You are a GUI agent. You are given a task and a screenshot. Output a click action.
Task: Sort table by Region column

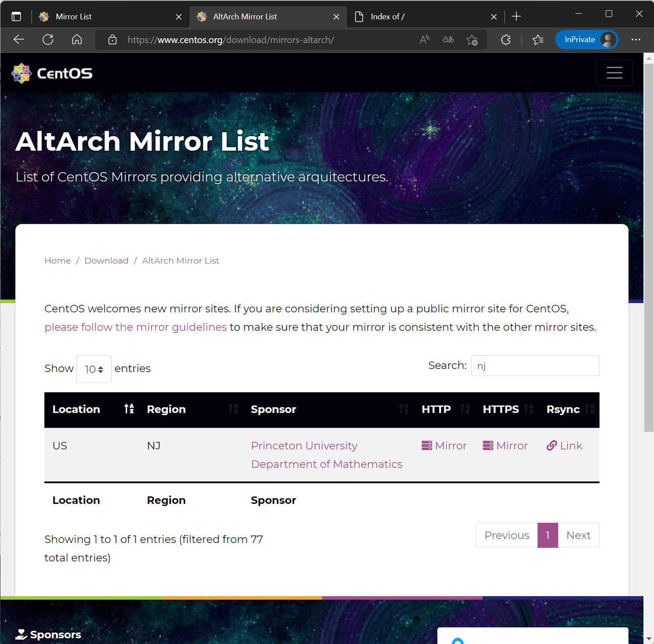[x=191, y=409]
